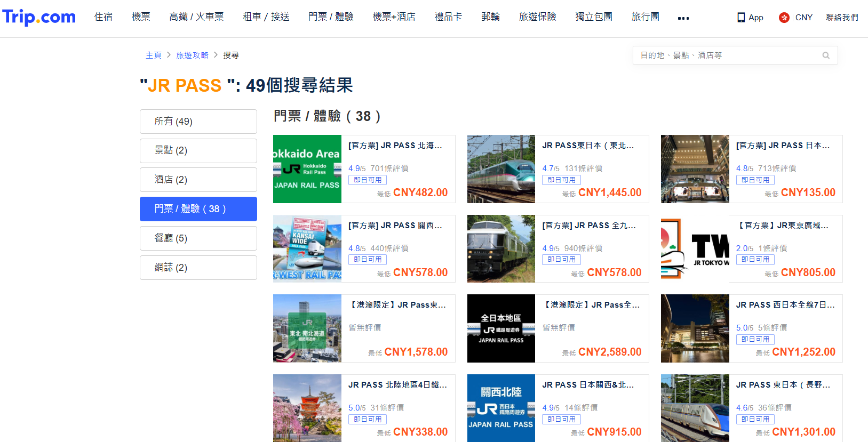Open the CNY currency selector
Image resolution: width=868 pixels, height=442 pixels.
[x=803, y=18]
